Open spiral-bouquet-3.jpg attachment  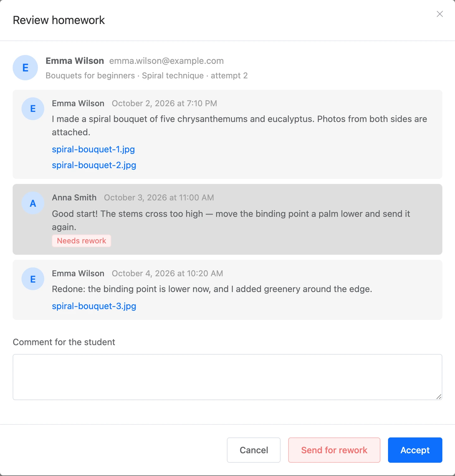[94, 306]
